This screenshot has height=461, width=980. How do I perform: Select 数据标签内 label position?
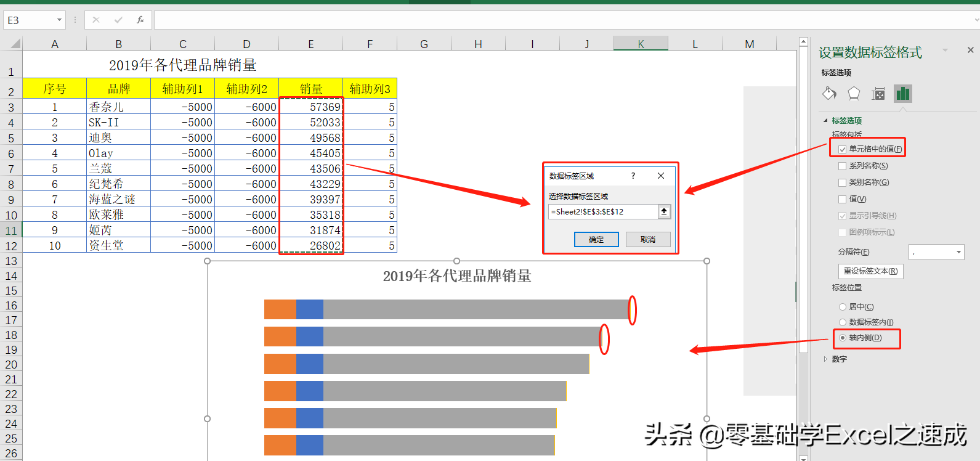[843, 322]
